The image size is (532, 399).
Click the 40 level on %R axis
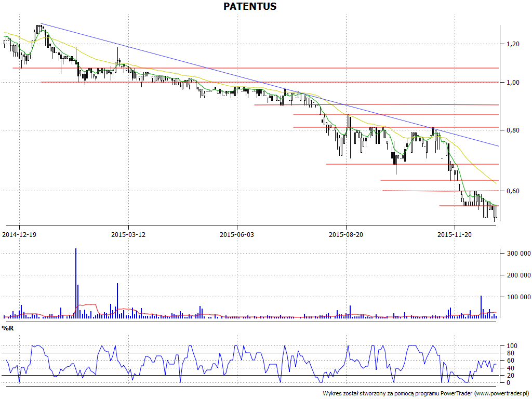coord(512,368)
